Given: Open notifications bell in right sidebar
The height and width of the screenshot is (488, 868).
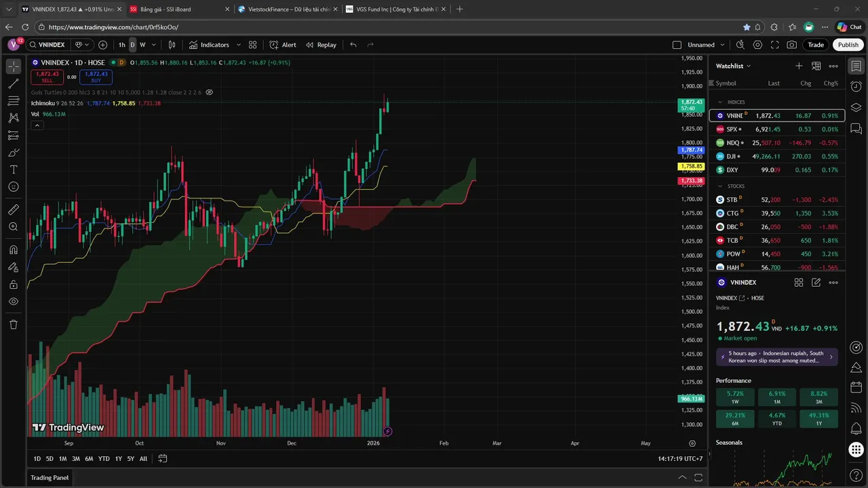Looking at the screenshot, I should coord(856,428).
